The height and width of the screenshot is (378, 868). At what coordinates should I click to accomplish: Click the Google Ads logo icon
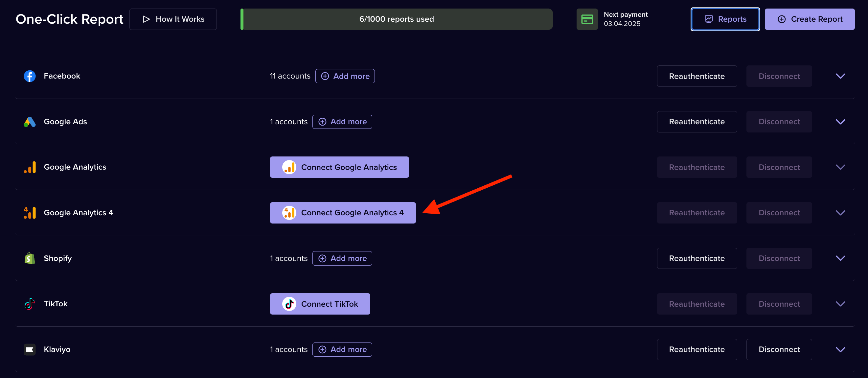pyautogui.click(x=30, y=122)
